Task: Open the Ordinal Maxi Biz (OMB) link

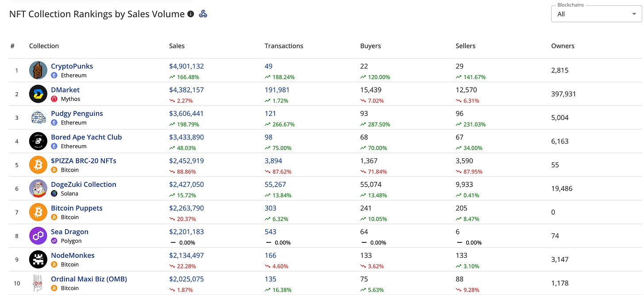Action: 89,279
